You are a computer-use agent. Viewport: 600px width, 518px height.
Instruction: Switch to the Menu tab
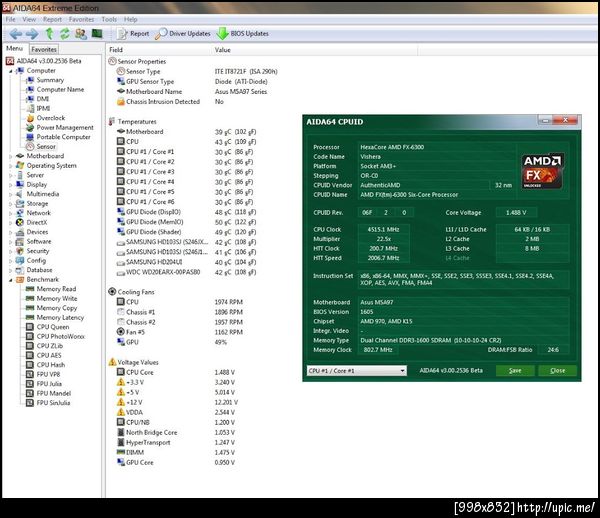pos(15,49)
